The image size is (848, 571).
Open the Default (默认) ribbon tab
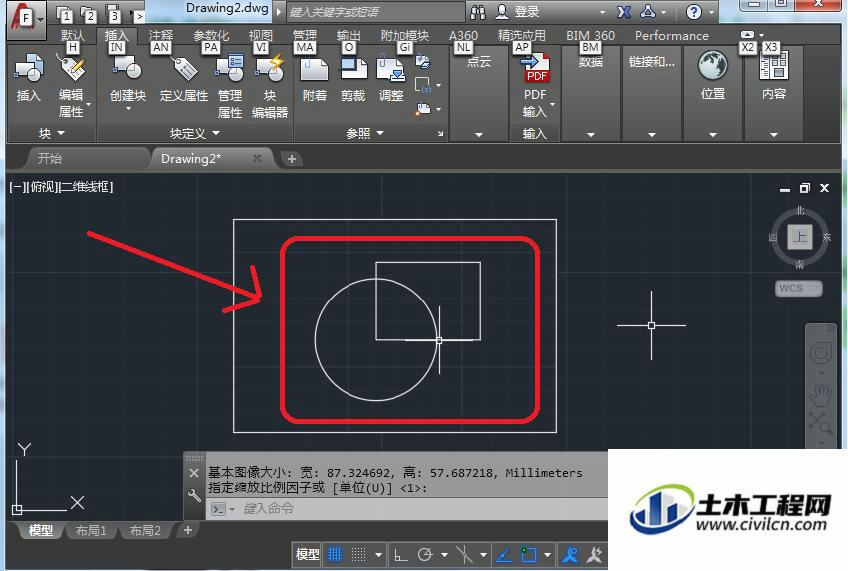72,35
